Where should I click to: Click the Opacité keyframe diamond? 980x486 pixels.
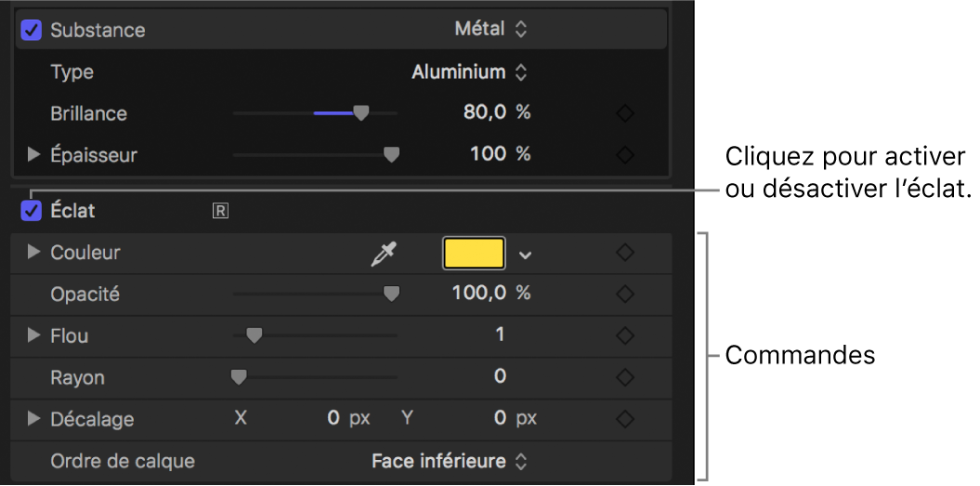(x=625, y=294)
